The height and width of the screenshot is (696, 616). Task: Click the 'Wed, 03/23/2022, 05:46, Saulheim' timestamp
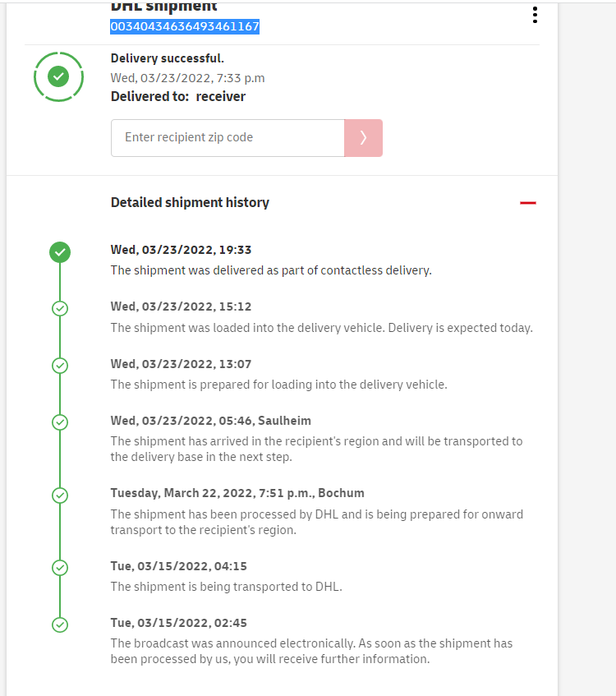coord(212,421)
